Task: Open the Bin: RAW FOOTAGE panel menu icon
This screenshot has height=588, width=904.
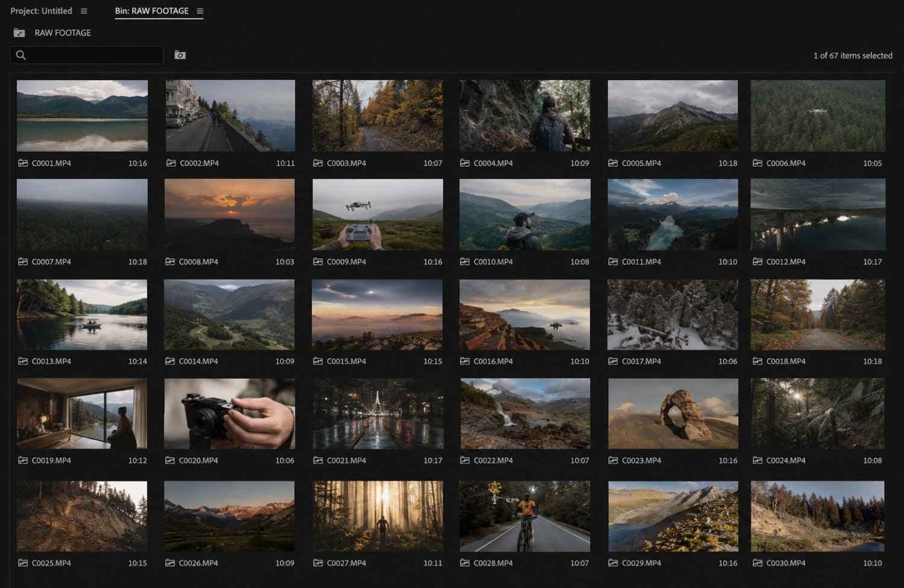Action: 200,11
